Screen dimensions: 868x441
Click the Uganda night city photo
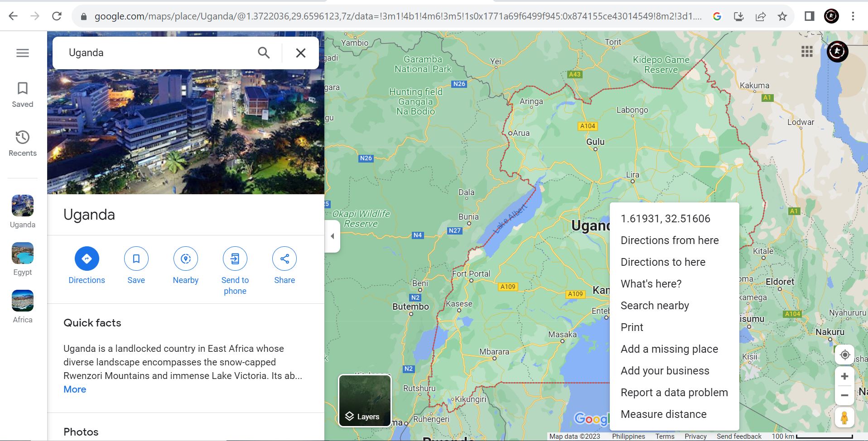pyautogui.click(x=186, y=132)
